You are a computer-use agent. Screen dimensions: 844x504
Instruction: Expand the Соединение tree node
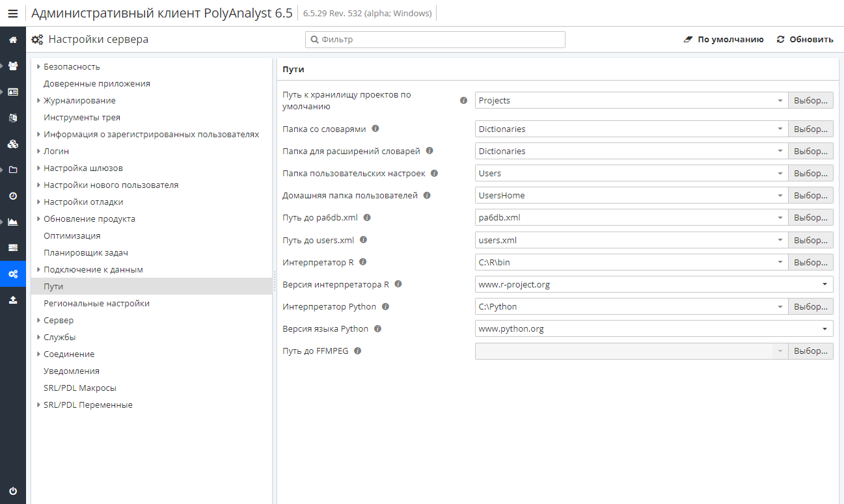pos(38,354)
